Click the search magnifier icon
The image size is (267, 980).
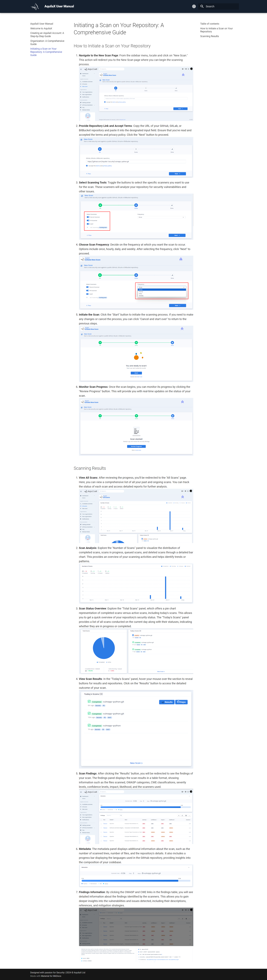[202, 7]
